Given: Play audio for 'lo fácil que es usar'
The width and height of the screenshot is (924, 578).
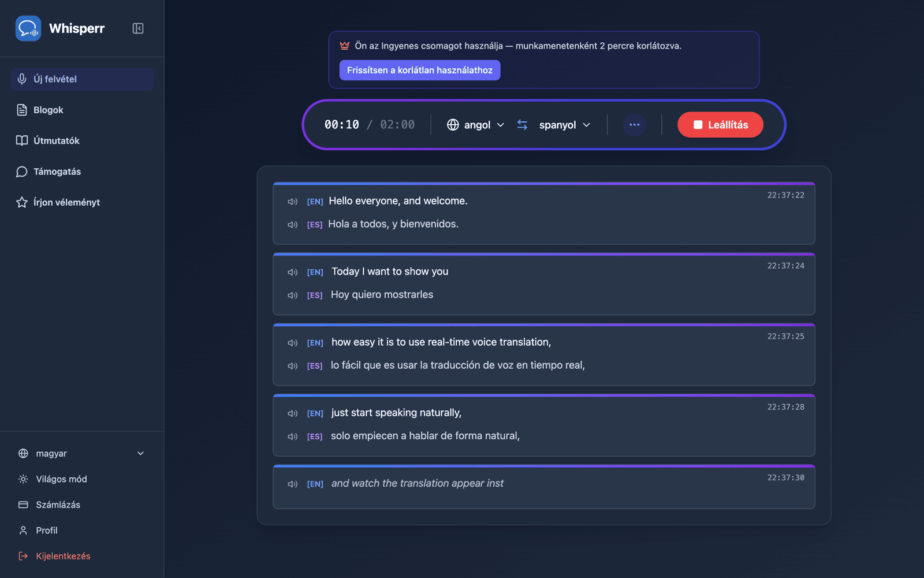Looking at the screenshot, I should [293, 366].
